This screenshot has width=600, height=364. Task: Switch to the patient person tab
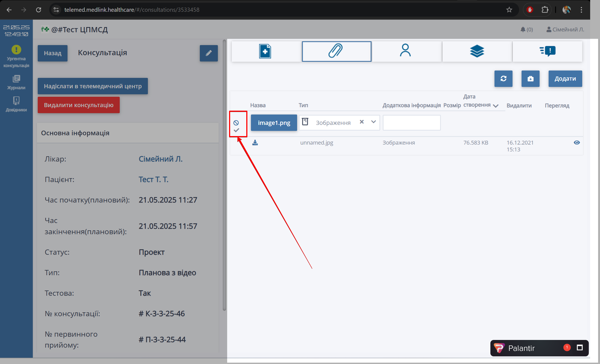pyautogui.click(x=405, y=51)
